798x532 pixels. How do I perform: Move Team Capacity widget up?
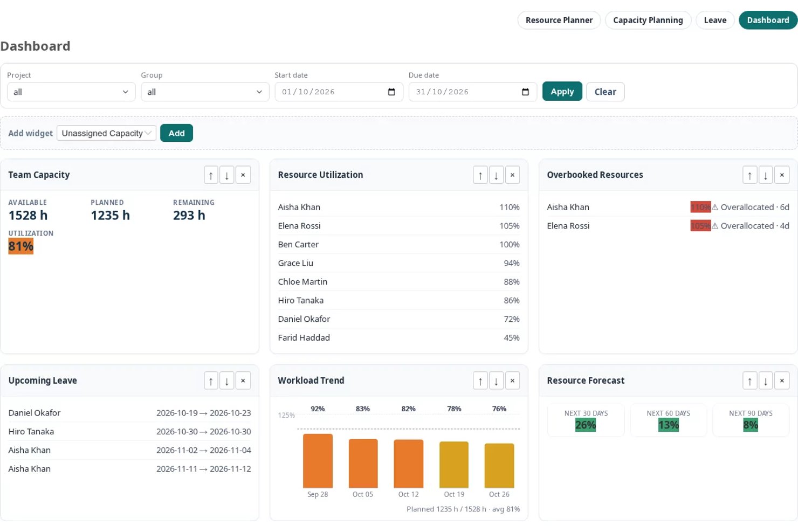211,175
